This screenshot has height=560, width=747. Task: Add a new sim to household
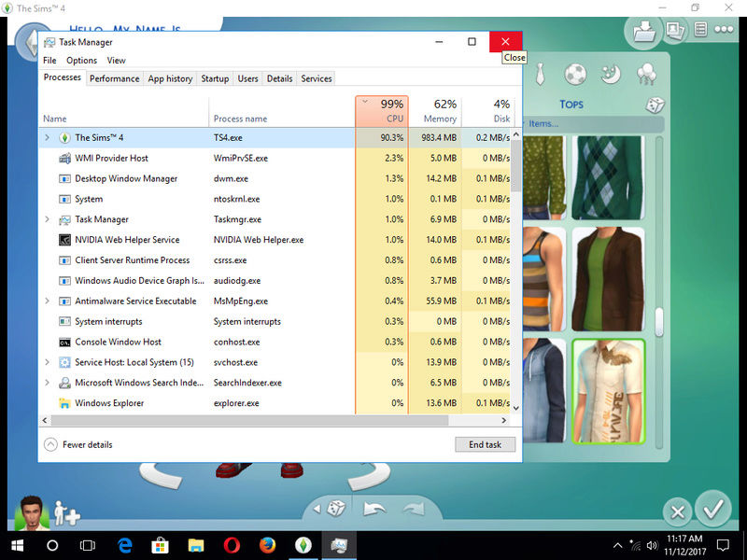66,513
